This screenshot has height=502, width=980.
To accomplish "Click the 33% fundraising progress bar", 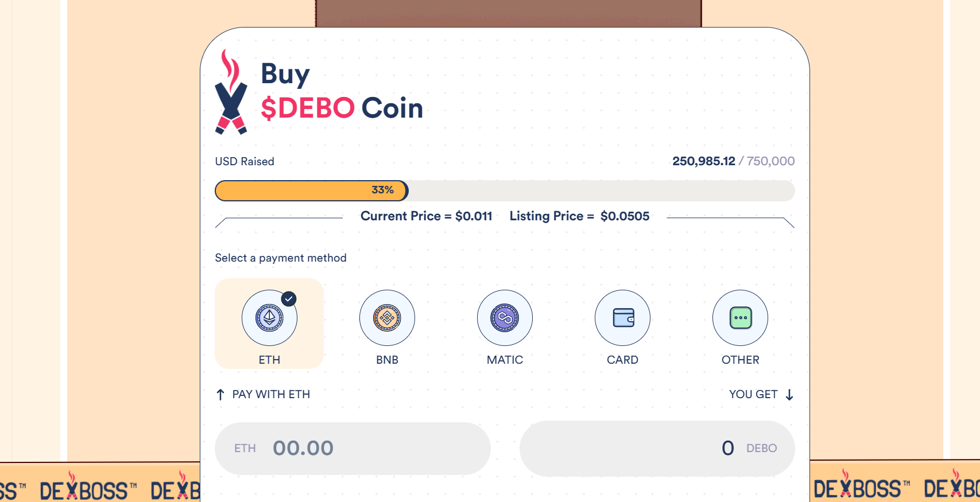I will pyautogui.click(x=312, y=190).
